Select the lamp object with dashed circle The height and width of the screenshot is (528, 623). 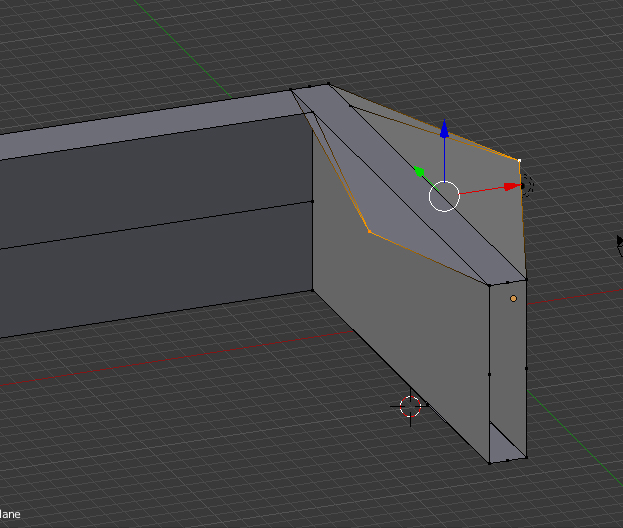[x=526, y=186]
